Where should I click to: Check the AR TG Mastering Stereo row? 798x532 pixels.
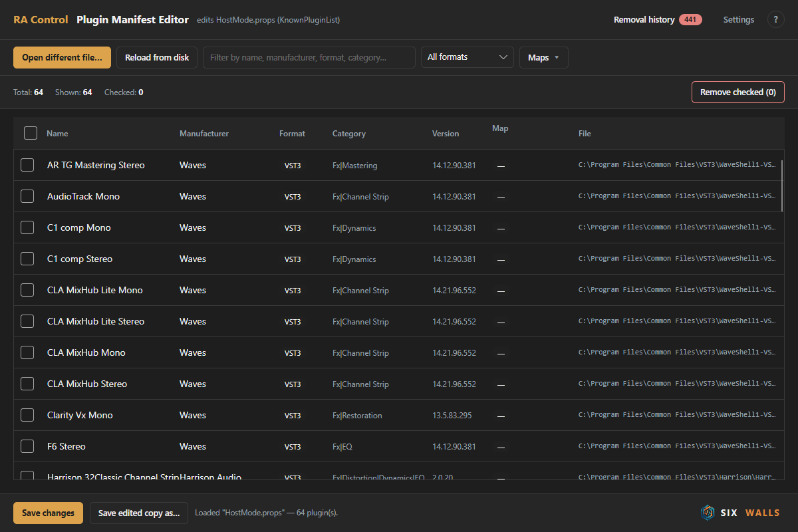[27, 165]
